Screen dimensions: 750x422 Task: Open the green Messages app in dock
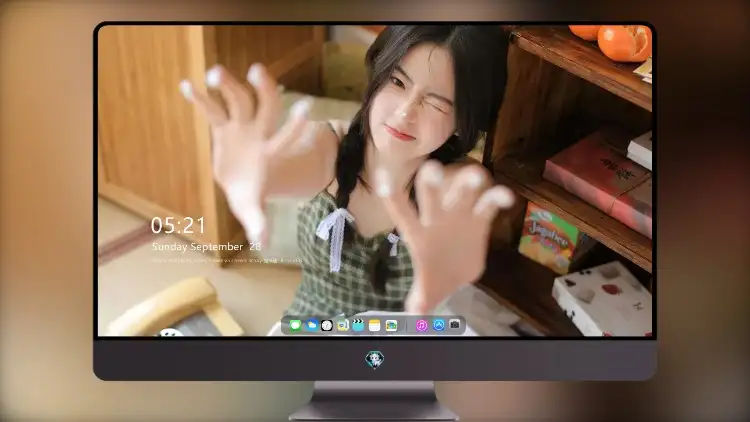(x=295, y=325)
